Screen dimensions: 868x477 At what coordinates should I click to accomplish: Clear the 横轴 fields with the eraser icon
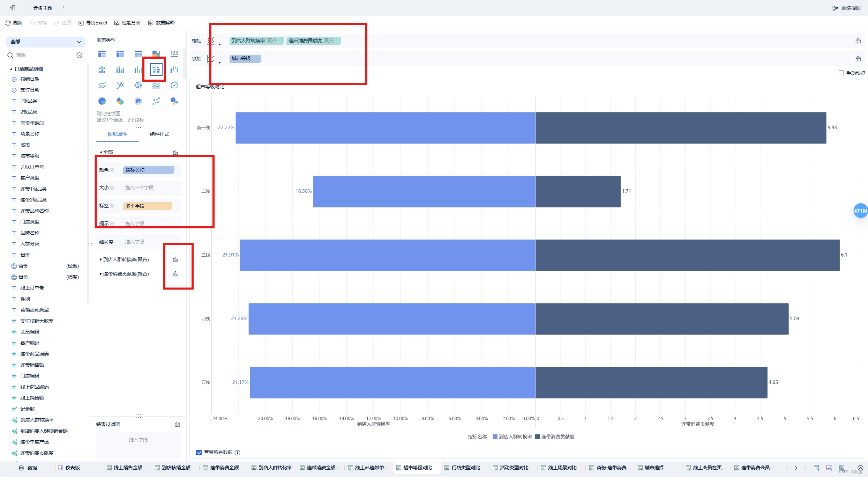[x=858, y=41]
